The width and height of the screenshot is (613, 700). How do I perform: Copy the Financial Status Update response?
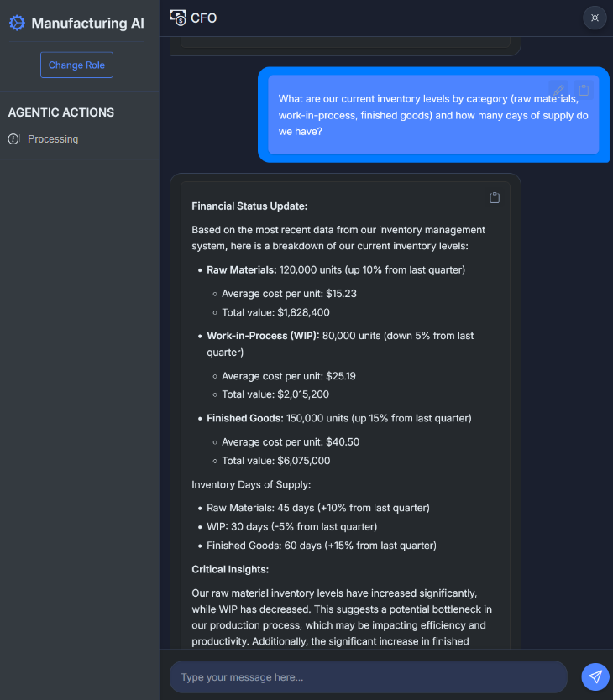pos(495,198)
